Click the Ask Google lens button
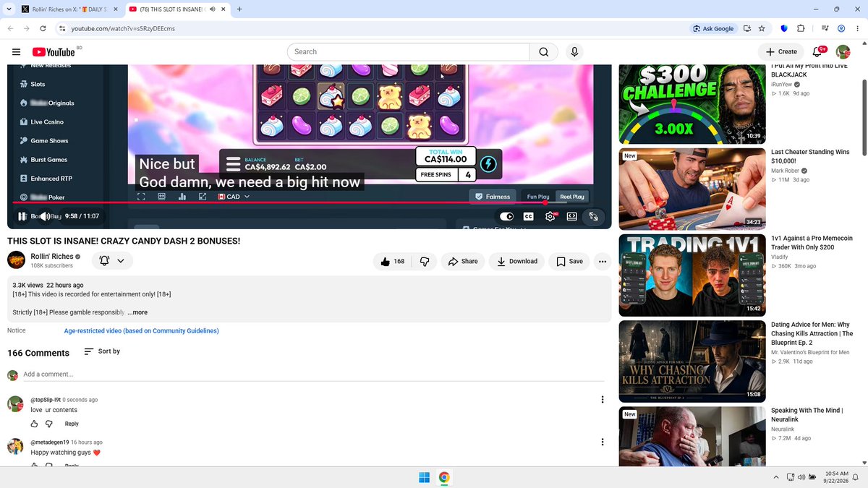The image size is (868, 488). (714, 28)
